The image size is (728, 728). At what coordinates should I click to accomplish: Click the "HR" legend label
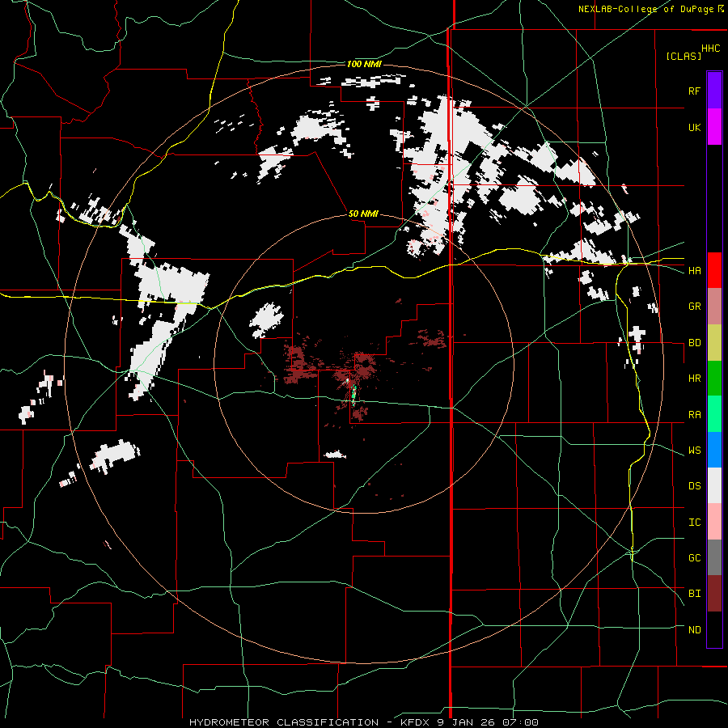(694, 379)
